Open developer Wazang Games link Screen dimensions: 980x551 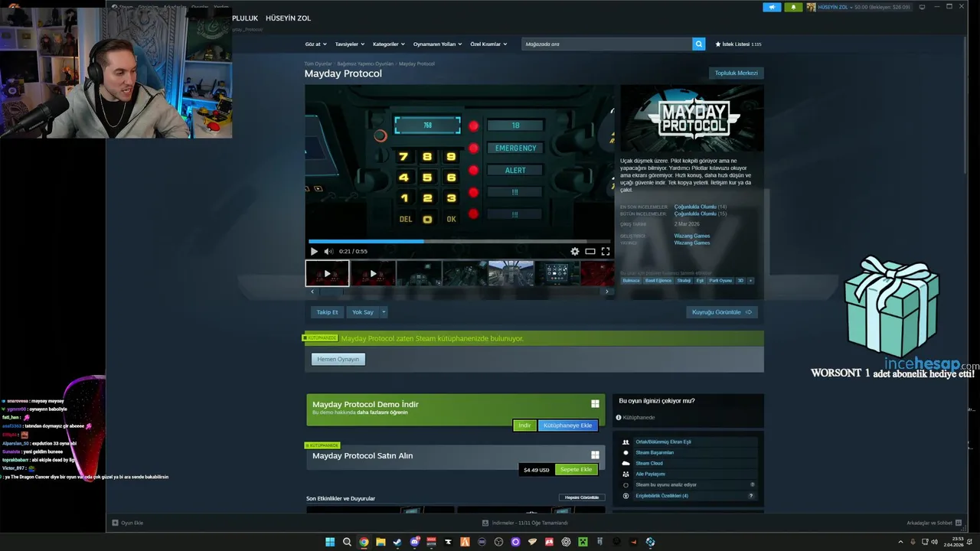[692, 236]
